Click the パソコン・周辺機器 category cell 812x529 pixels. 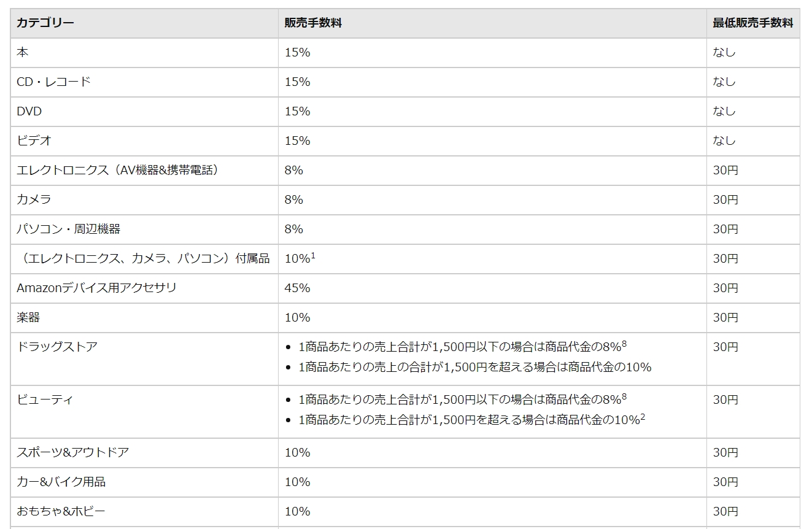pos(68,230)
